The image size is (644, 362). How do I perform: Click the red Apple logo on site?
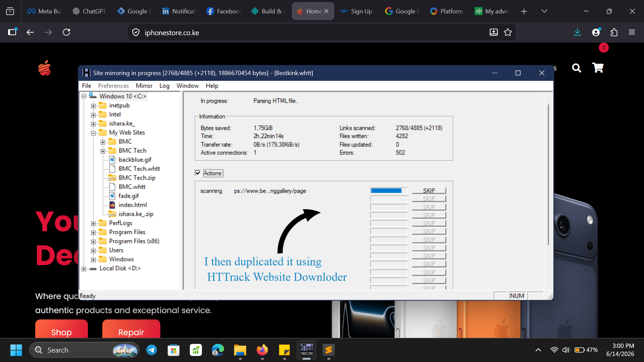[45, 68]
